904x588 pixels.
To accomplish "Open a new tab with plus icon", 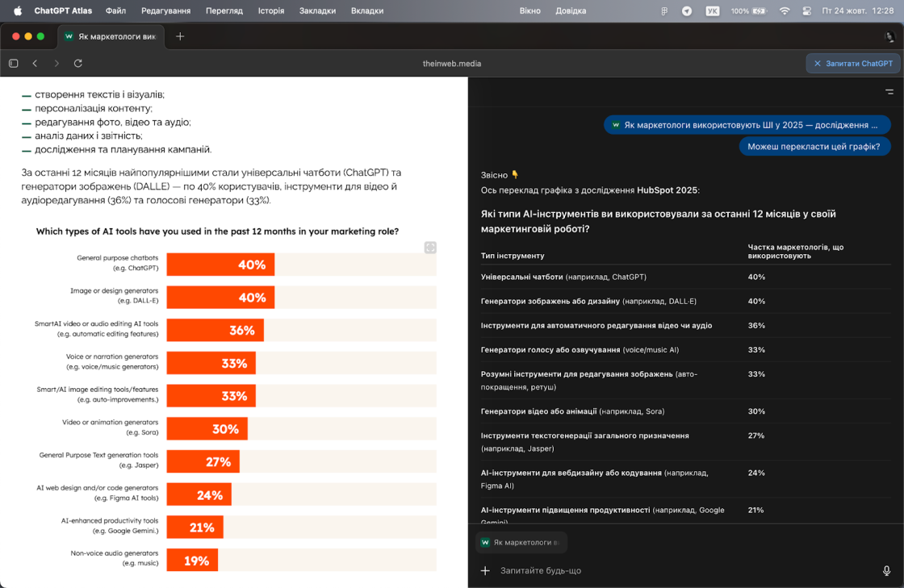I will [x=180, y=36].
